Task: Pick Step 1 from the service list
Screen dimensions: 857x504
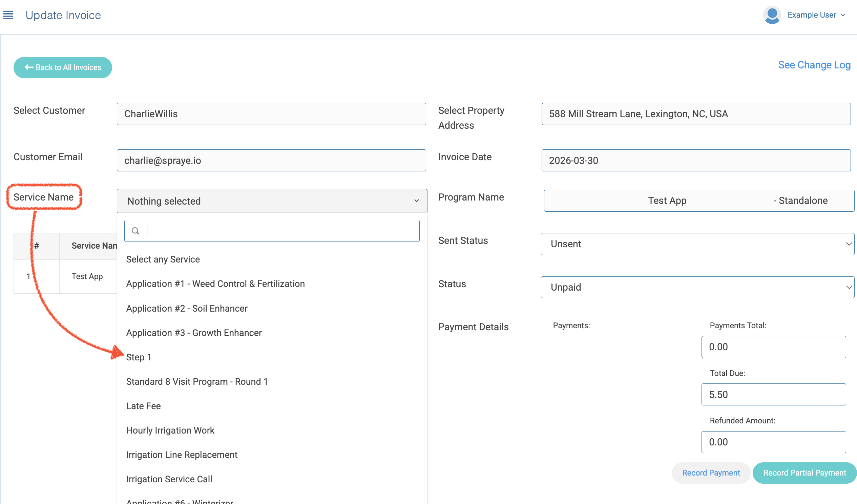Action: pyautogui.click(x=139, y=357)
